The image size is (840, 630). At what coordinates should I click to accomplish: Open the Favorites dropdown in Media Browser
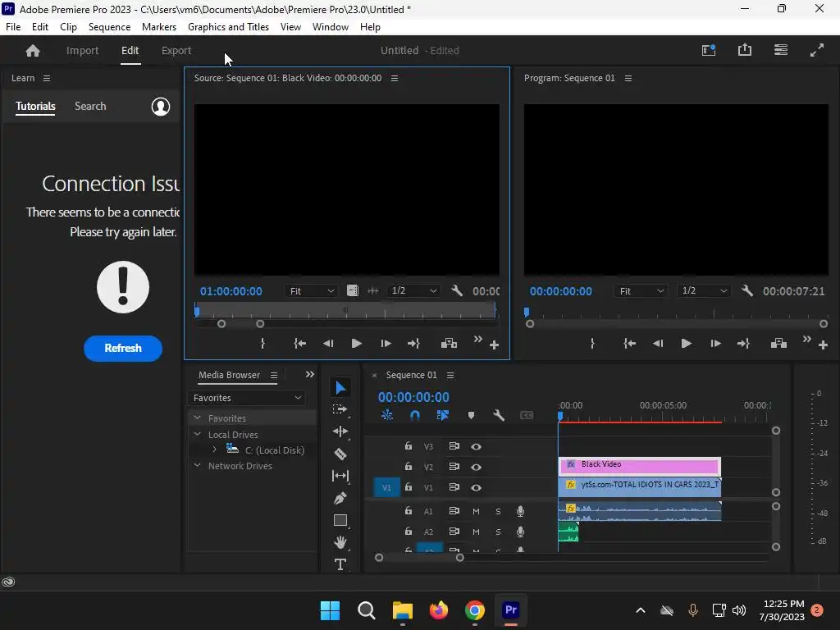click(246, 398)
